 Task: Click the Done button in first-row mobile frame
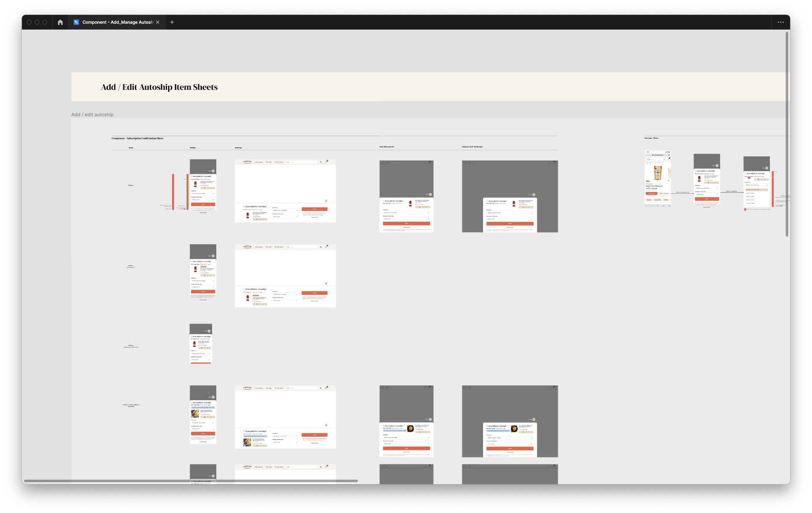pos(203,204)
